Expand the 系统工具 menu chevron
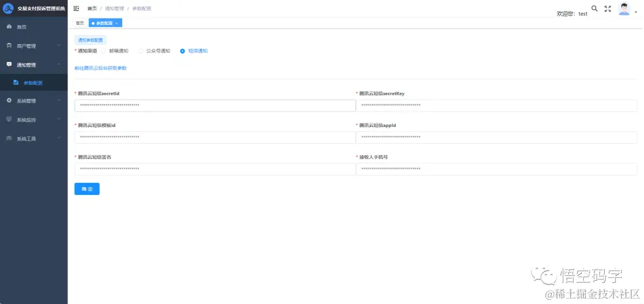644x304 pixels. (59, 138)
